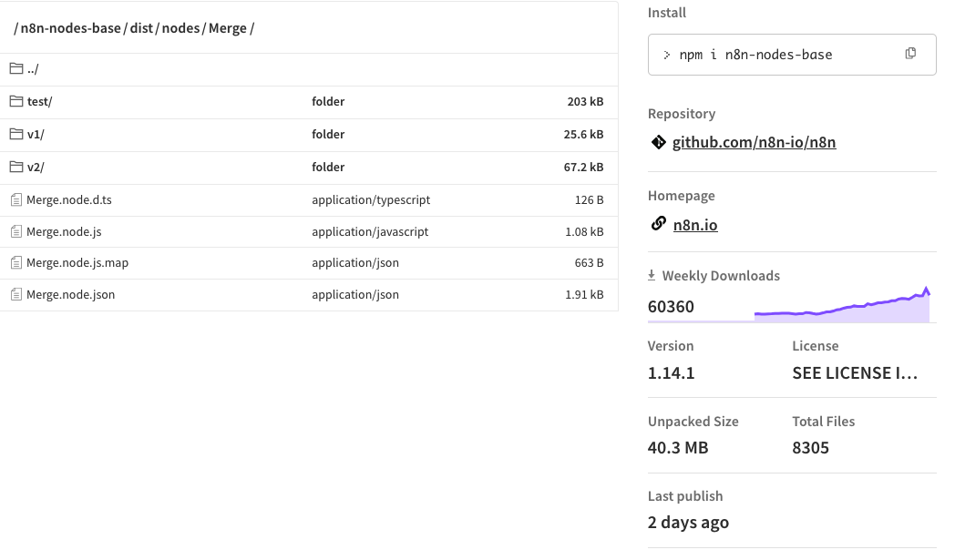
Task: Navigate to nodes breadcrumb segment
Action: [180, 28]
